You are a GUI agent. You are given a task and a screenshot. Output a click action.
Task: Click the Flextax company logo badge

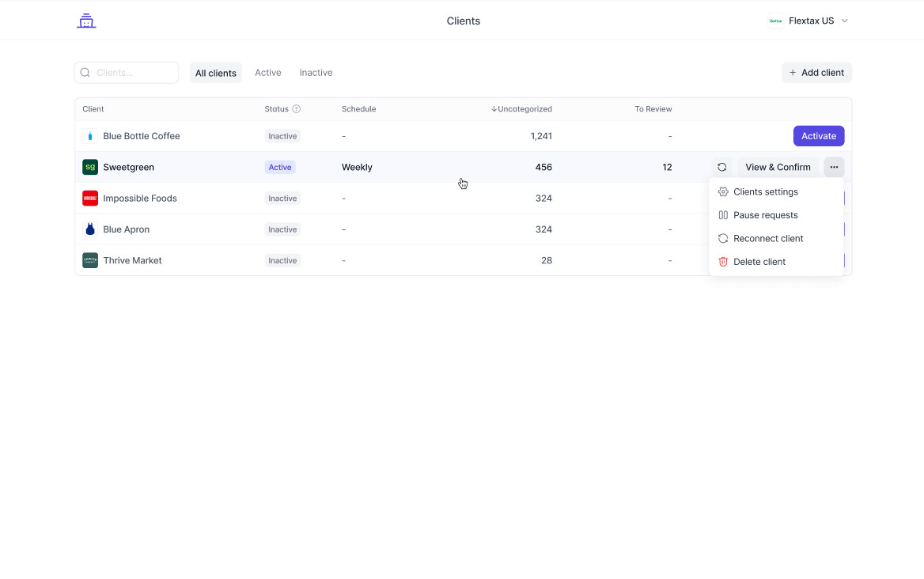pos(775,21)
